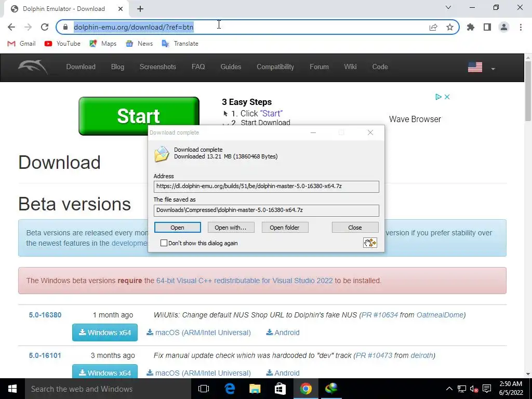532x399 pixels.
Task: Open News bookmark
Action: [x=139, y=44]
